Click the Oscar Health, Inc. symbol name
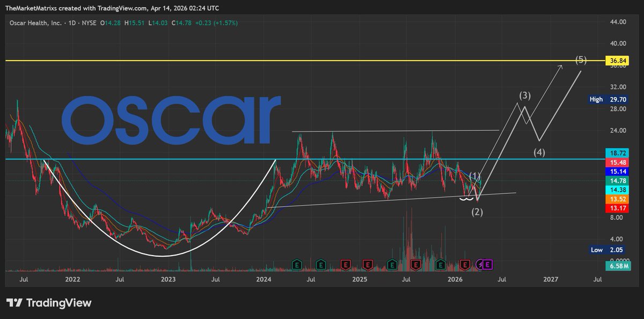The height and width of the screenshot is (319, 644). point(34,23)
